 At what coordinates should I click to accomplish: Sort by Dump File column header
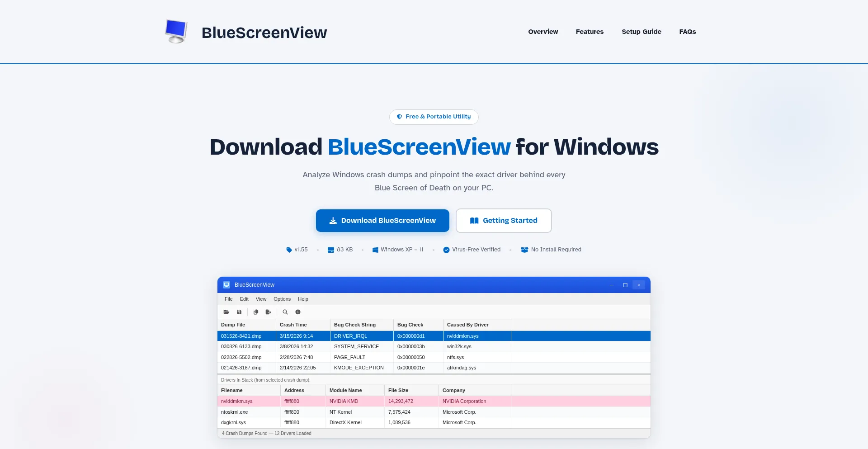(x=246, y=325)
